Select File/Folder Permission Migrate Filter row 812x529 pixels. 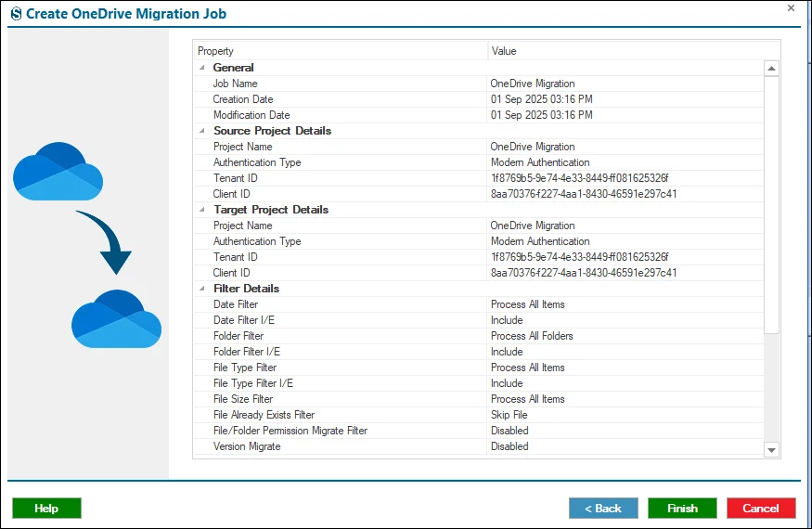pyautogui.click(x=479, y=431)
